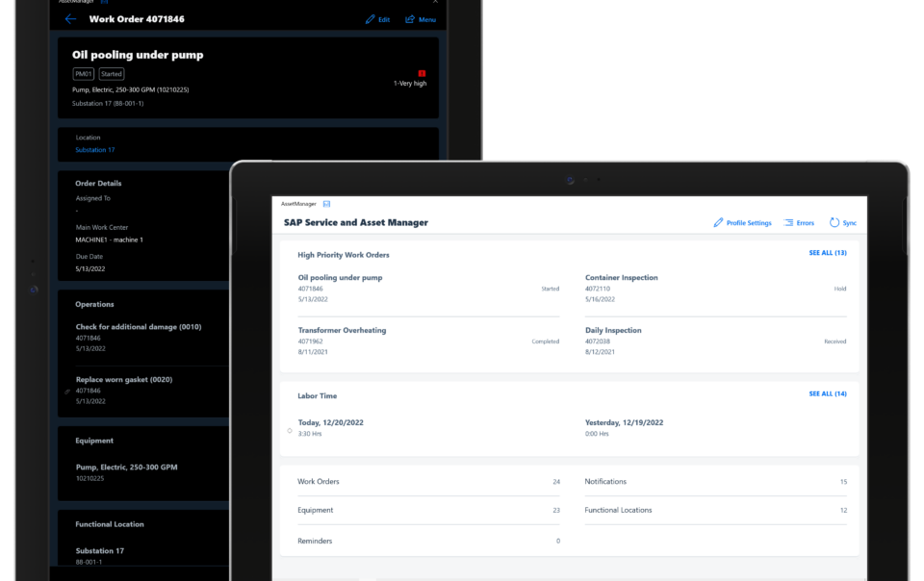Image resolution: width=924 pixels, height=581 pixels.
Task: Open Functional Locations list row
Action: [x=715, y=510]
